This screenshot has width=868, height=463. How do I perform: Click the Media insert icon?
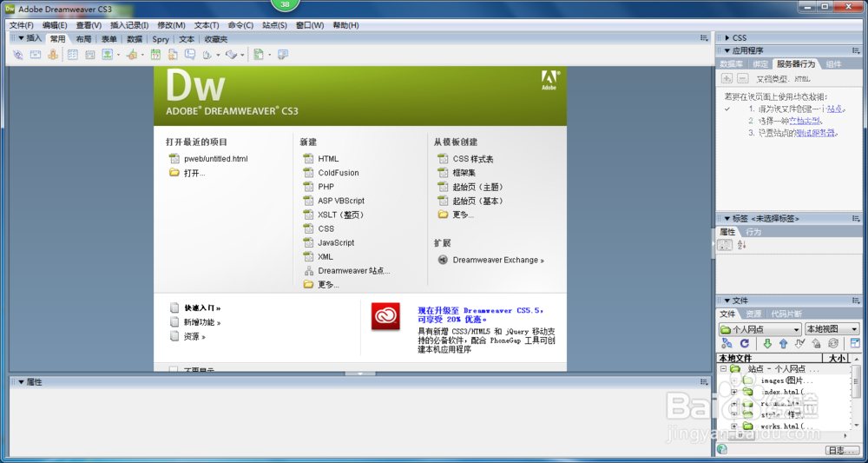click(x=132, y=54)
